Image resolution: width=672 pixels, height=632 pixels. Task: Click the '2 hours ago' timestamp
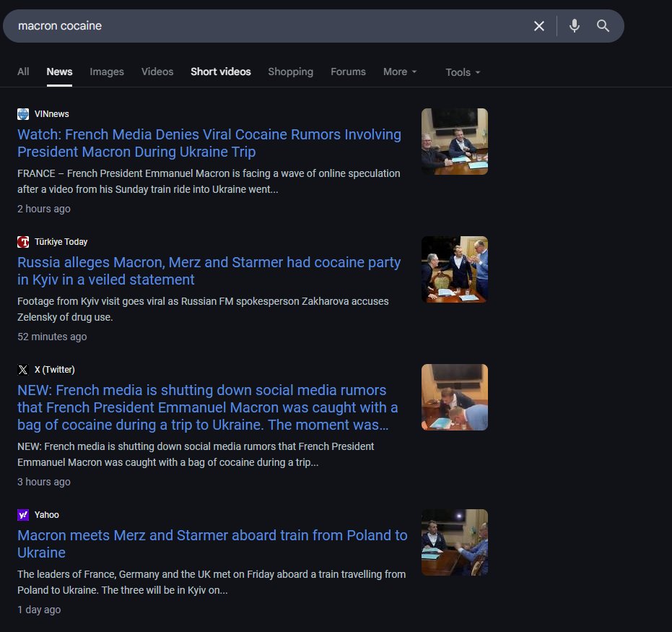click(x=44, y=209)
